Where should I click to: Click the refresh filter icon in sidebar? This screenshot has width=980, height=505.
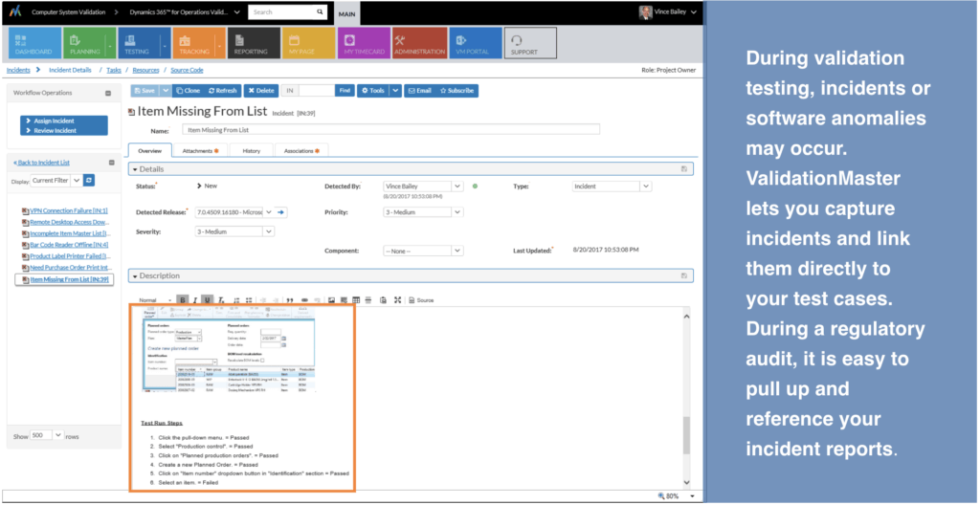coord(89,181)
